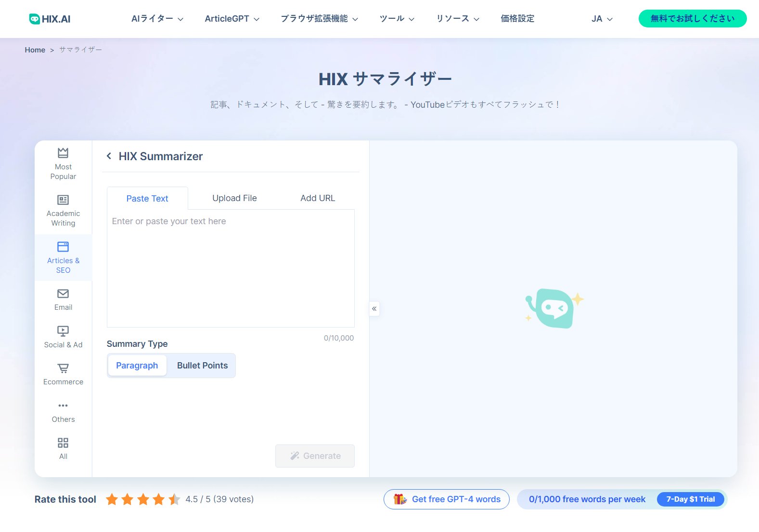Viewport: 759px width, 532px height.
Task: Click the 4.5 / 5 (39 votes) rating text
Action: coord(219,499)
